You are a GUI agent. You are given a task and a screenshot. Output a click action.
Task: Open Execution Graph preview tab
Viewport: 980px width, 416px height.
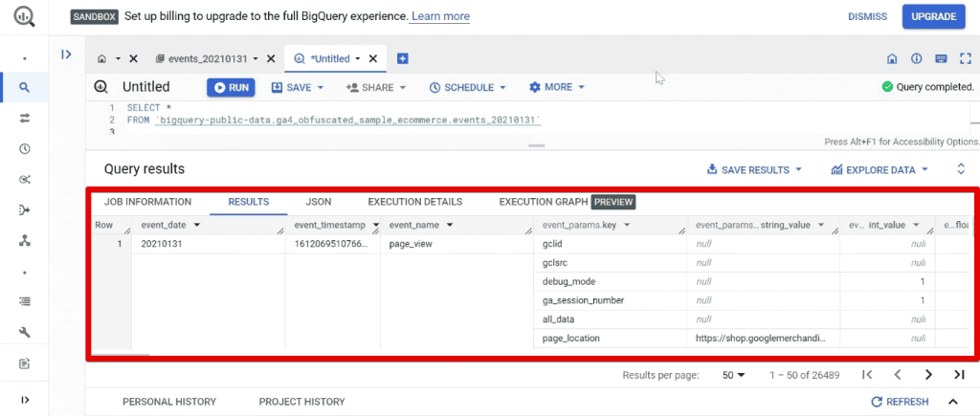(567, 202)
